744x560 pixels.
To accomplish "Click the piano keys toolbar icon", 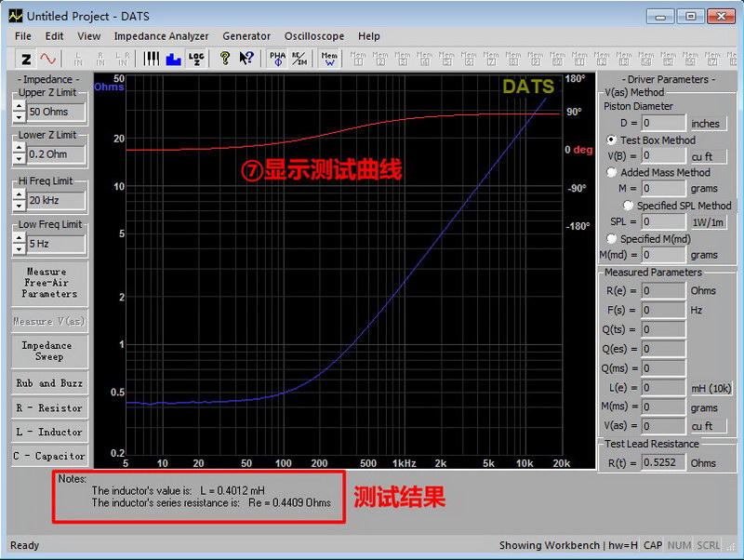I will coord(151,59).
